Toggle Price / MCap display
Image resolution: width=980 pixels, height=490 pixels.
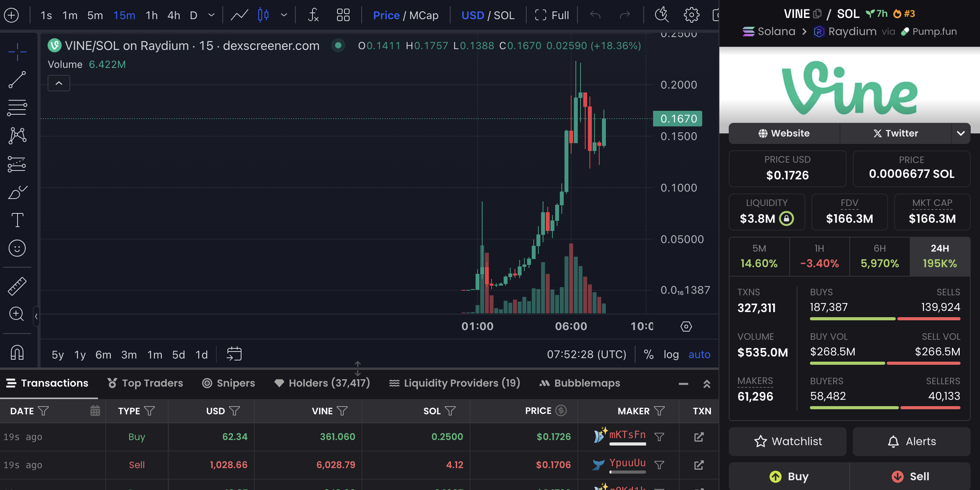click(x=406, y=15)
